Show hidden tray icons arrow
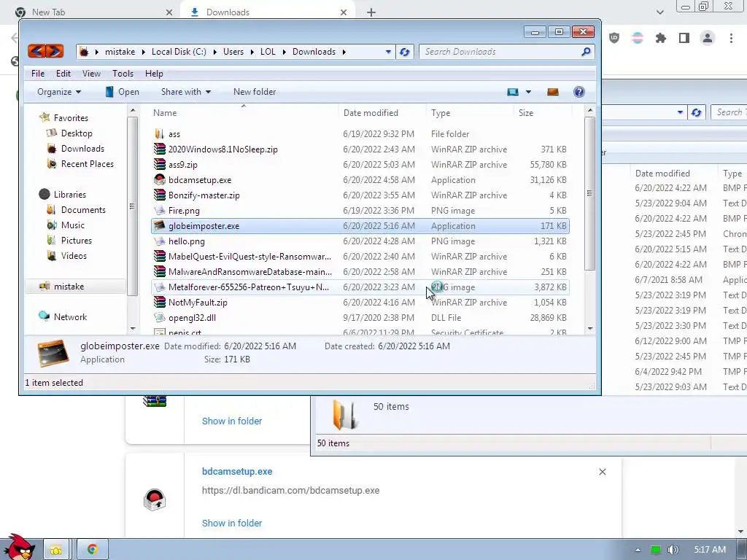This screenshot has height=560, width=747. (638, 550)
